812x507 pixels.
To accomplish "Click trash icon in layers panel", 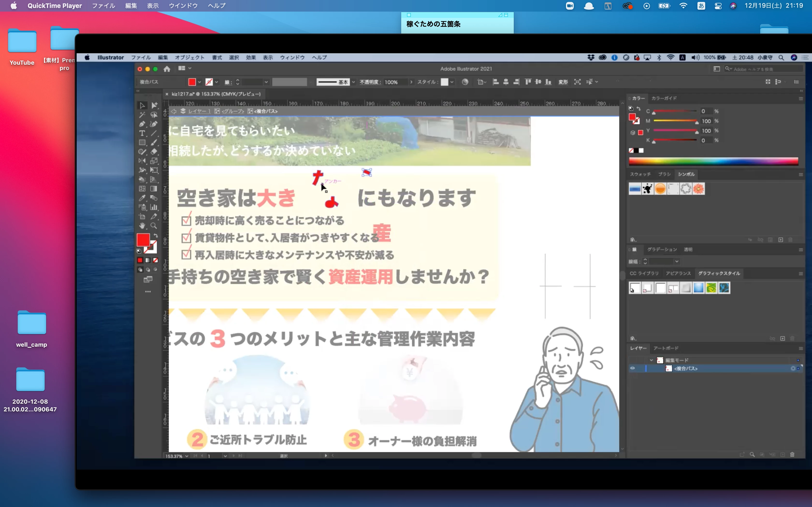I will [792, 454].
